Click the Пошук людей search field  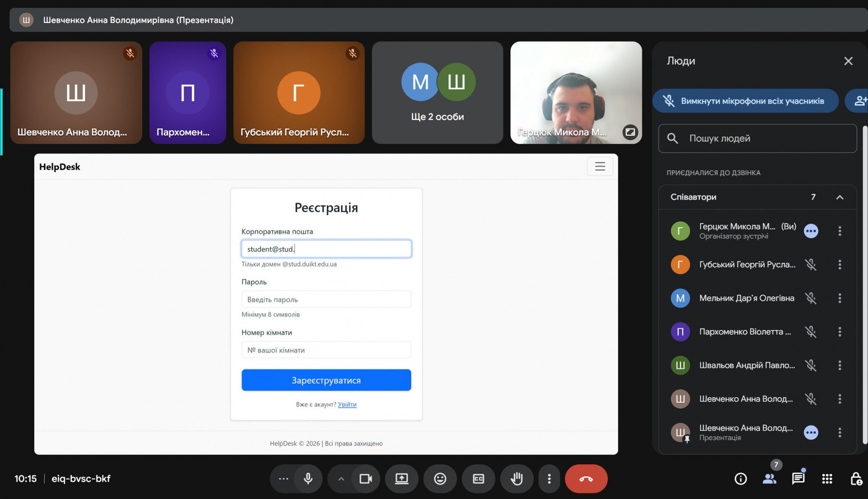point(764,138)
